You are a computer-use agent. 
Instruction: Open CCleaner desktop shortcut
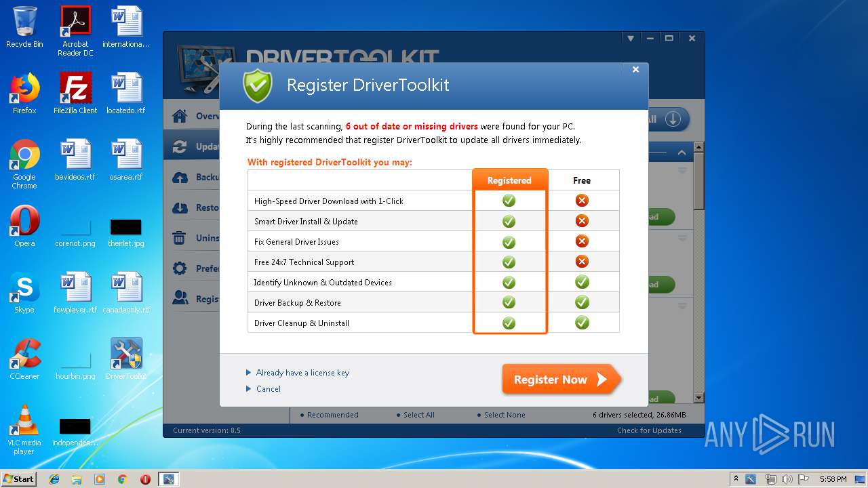pos(24,359)
